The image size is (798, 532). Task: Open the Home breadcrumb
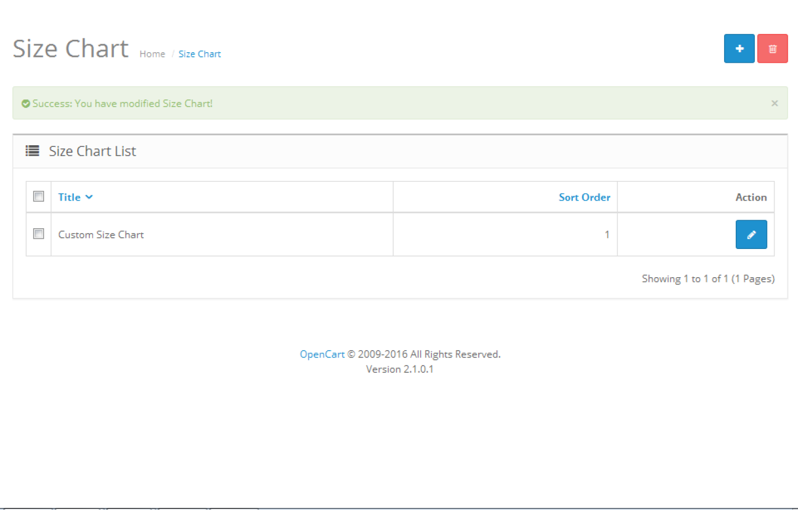pos(152,54)
